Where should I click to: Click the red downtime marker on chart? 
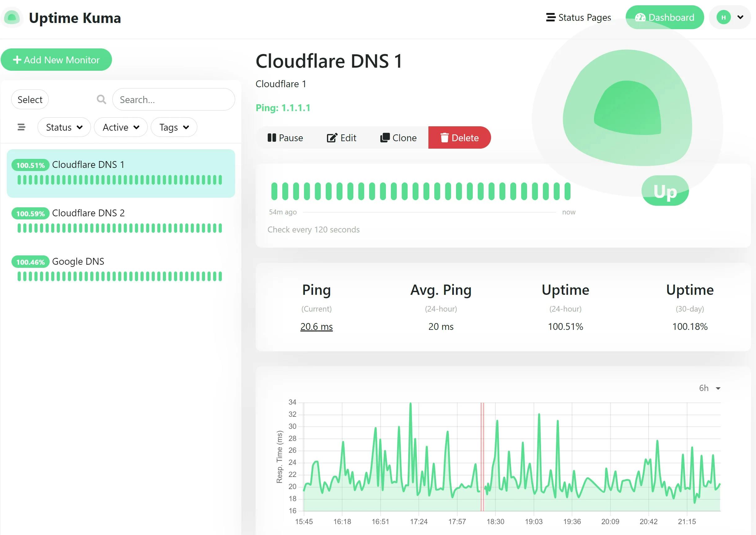coord(482,456)
